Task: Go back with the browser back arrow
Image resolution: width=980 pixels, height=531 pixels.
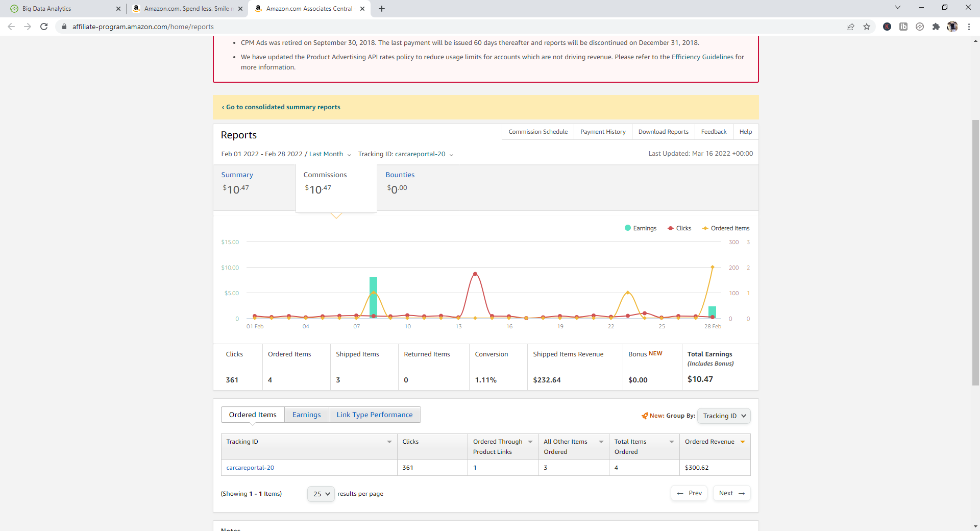Action: (11, 27)
